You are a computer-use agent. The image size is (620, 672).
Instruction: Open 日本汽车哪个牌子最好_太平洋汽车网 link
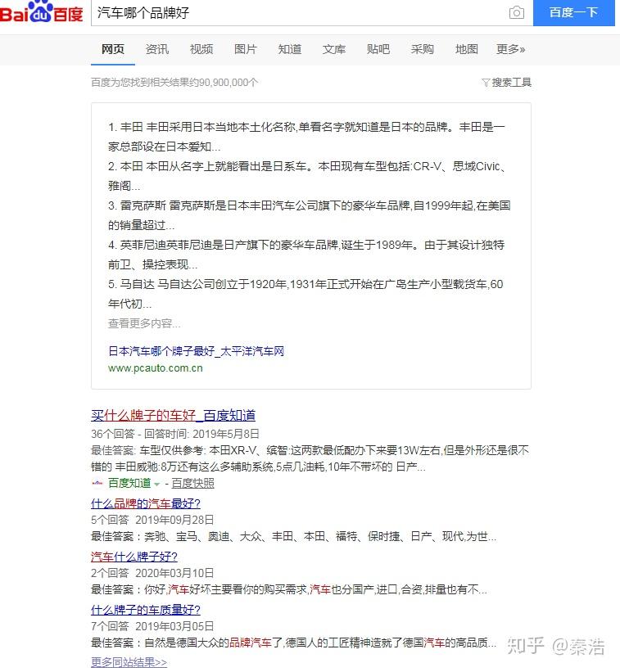[x=196, y=351]
